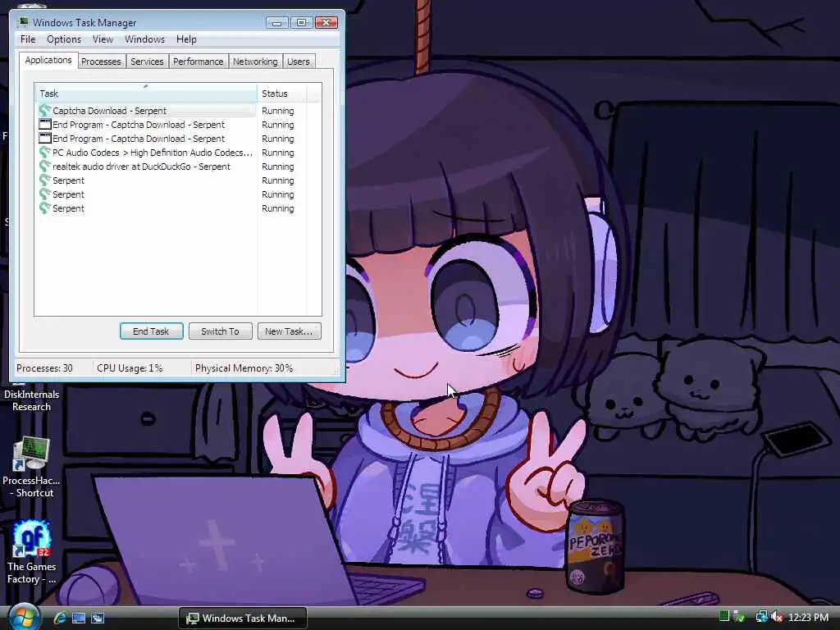The height and width of the screenshot is (630, 840).
Task: Select the DiskInternals Research desktop label
Action: pyautogui.click(x=32, y=400)
